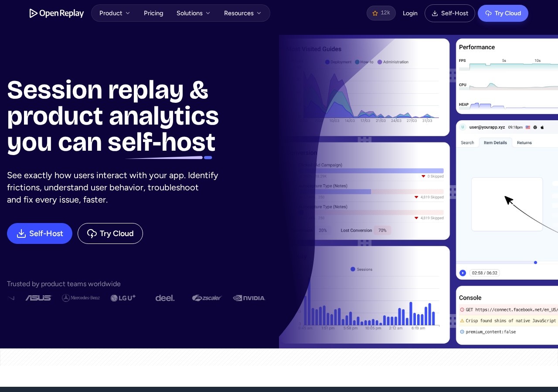Select the Performance panel heading
Screen dimensions: 558x392
coord(477,47)
